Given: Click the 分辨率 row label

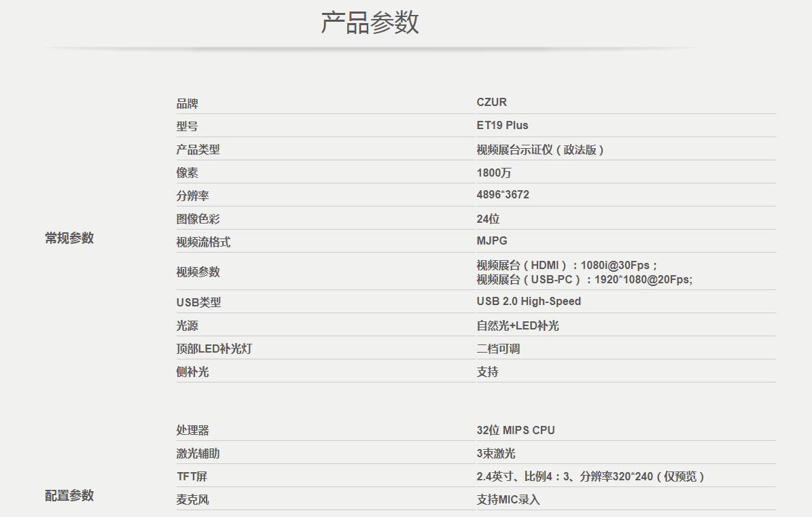Looking at the screenshot, I should (193, 196).
